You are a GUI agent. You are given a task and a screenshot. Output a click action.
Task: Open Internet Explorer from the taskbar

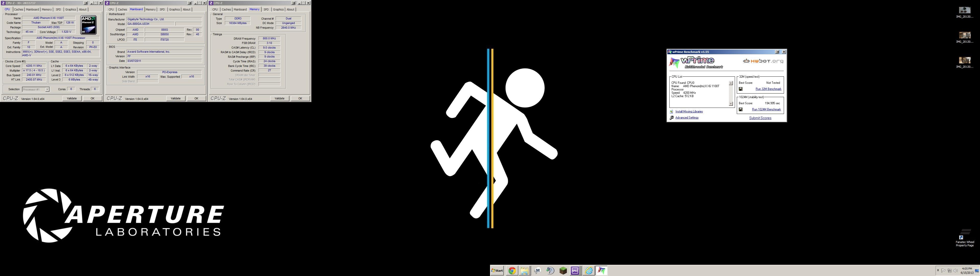coord(589,271)
